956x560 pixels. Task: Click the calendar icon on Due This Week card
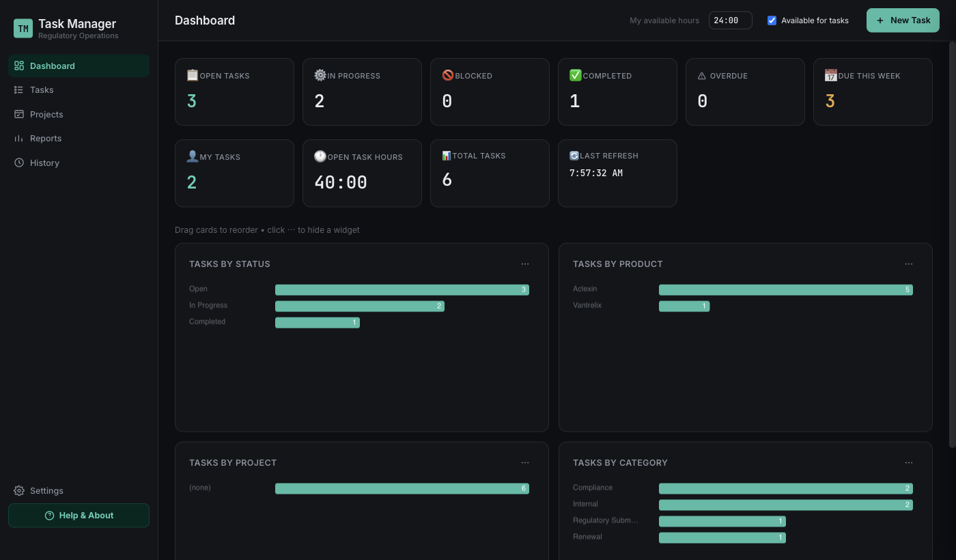pyautogui.click(x=831, y=75)
